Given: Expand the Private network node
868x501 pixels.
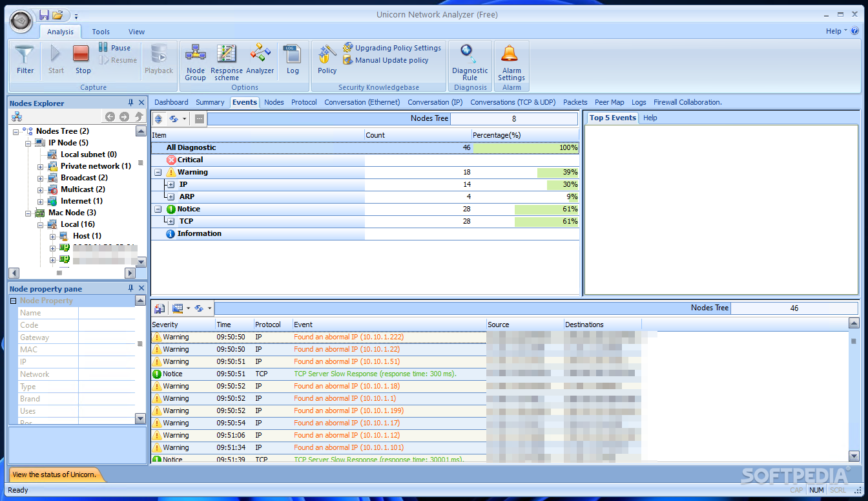Looking at the screenshot, I should 40,166.
